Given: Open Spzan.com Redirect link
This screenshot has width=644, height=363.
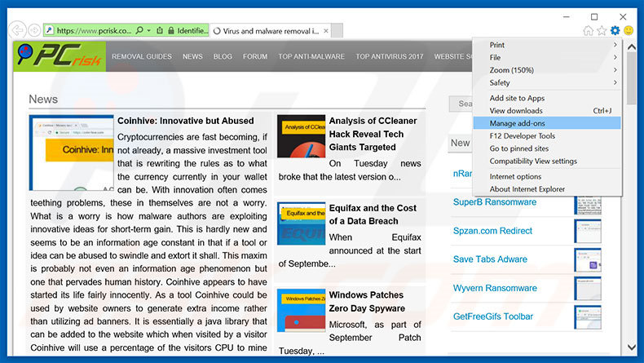Looking at the screenshot, I should [x=492, y=231].
